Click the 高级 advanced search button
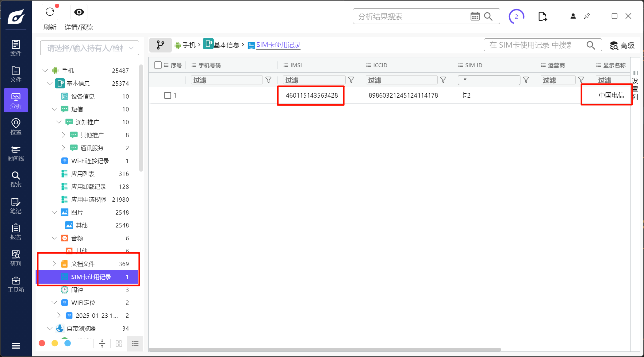Screen dimensions: 644x357 [x=622, y=45]
